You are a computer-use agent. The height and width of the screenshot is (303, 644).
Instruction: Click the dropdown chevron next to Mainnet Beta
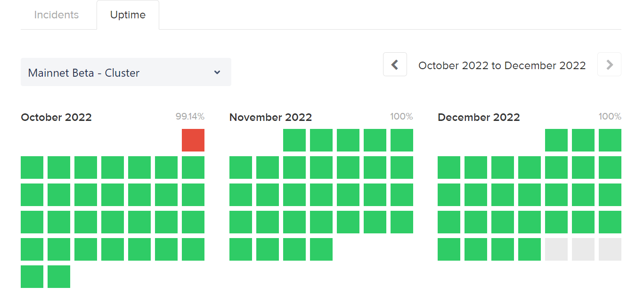coord(217,72)
